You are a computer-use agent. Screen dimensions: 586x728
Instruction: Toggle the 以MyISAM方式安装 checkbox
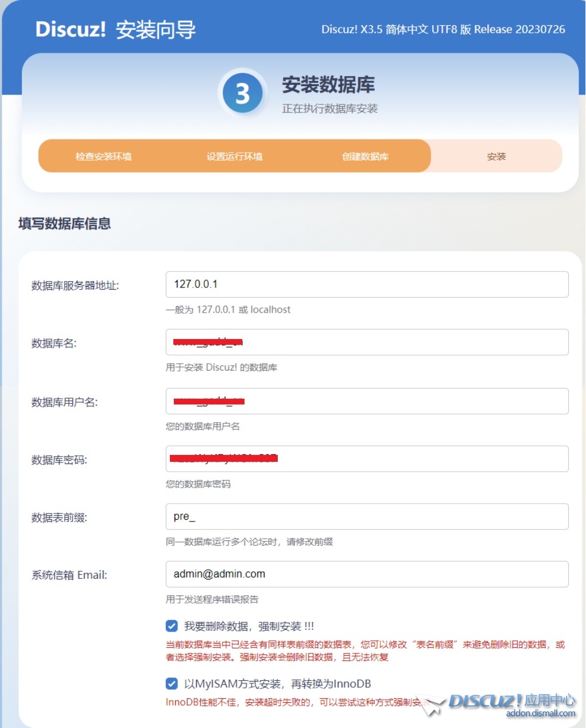pyautogui.click(x=172, y=683)
